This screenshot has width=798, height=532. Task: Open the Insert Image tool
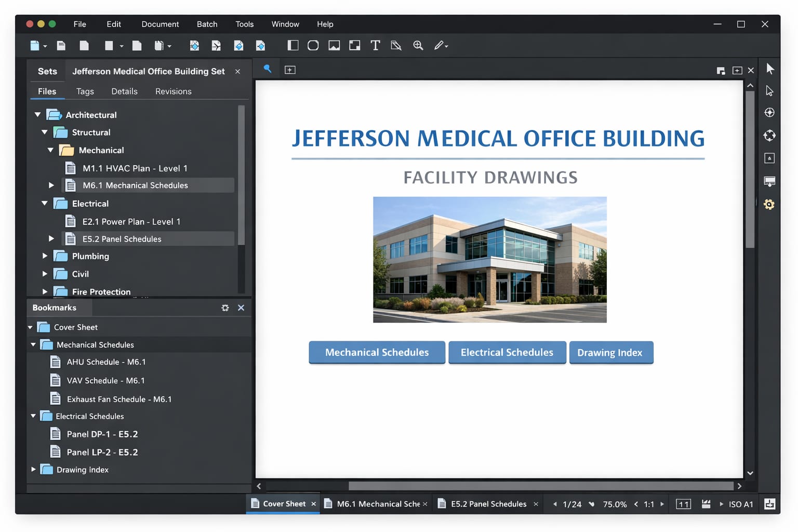(334, 46)
